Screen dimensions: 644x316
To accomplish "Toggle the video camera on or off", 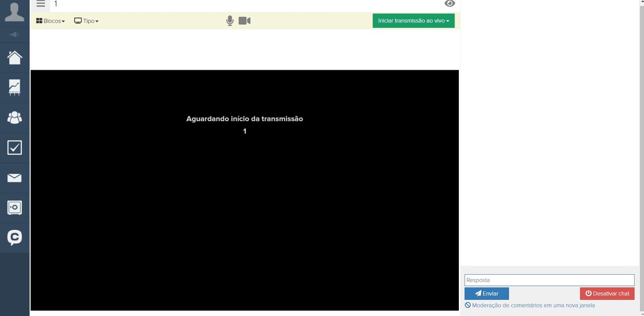I will pos(245,21).
